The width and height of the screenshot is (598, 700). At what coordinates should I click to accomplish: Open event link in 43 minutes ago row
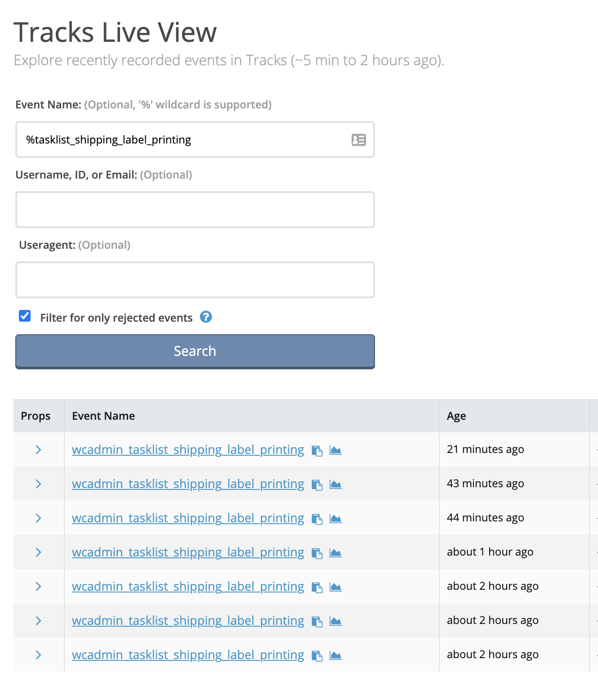tap(188, 484)
